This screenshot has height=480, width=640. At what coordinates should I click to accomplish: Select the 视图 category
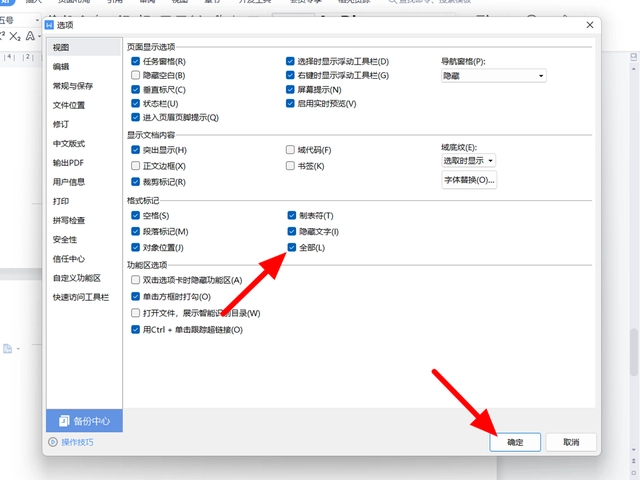pyautogui.click(x=84, y=47)
